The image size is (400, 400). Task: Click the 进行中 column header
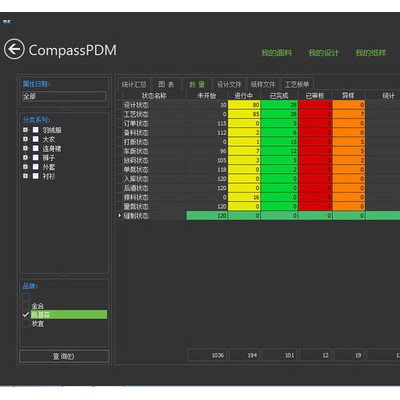(x=244, y=96)
